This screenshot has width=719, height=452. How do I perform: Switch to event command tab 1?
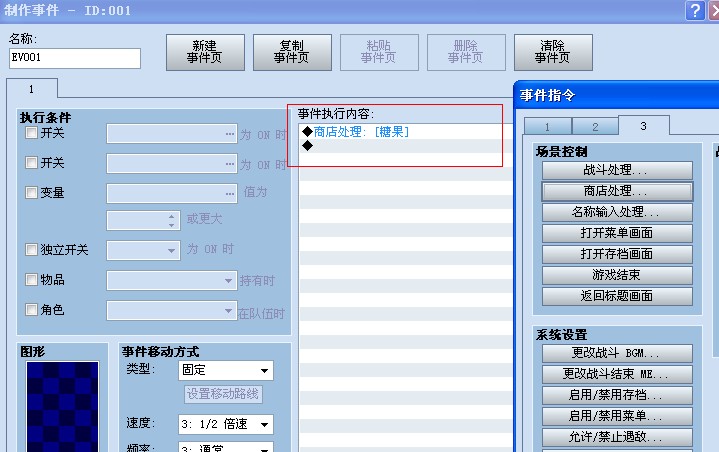548,127
